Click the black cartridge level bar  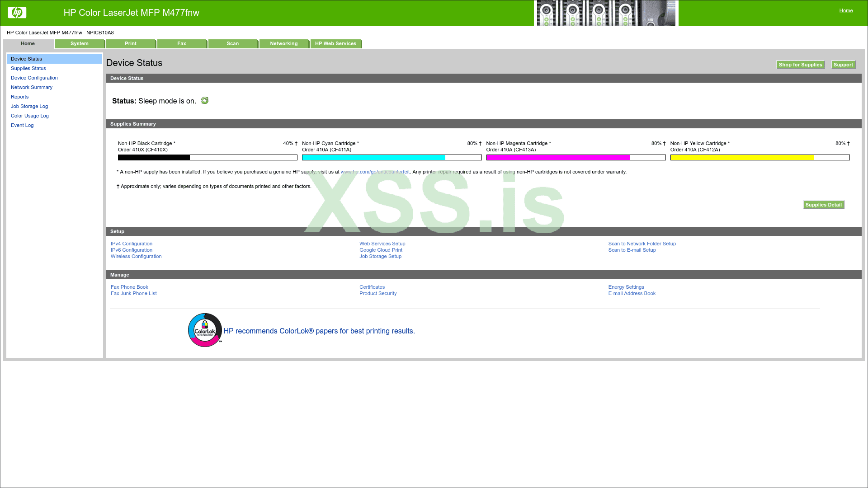coord(208,158)
